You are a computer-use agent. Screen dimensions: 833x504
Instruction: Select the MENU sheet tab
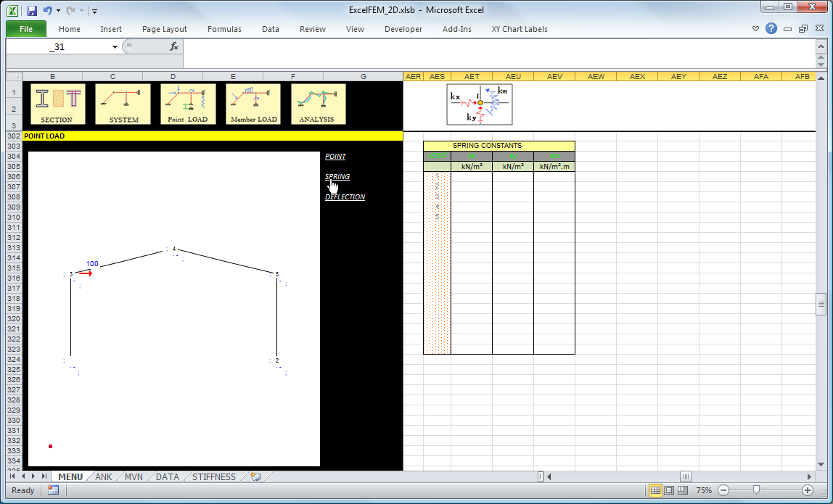pyautogui.click(x=70, y=477)
